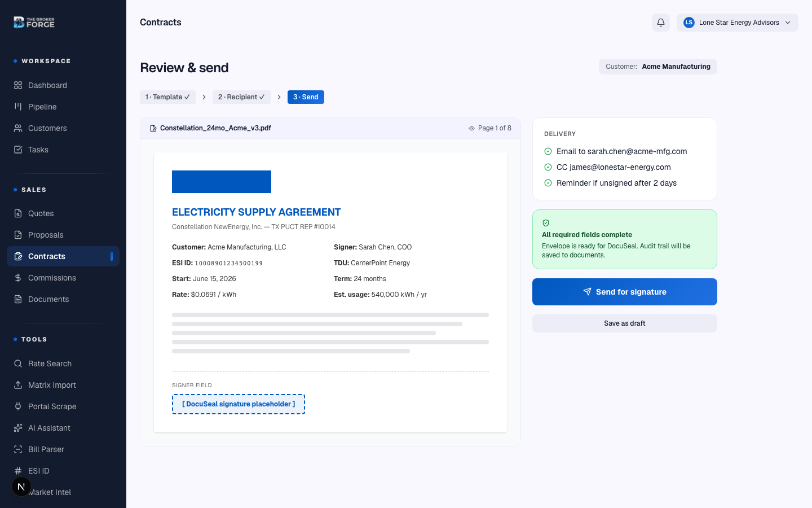812x508 pixels.
Task: Click the PDF file icon beside Constellation filename
Action: tap(153, 128)
